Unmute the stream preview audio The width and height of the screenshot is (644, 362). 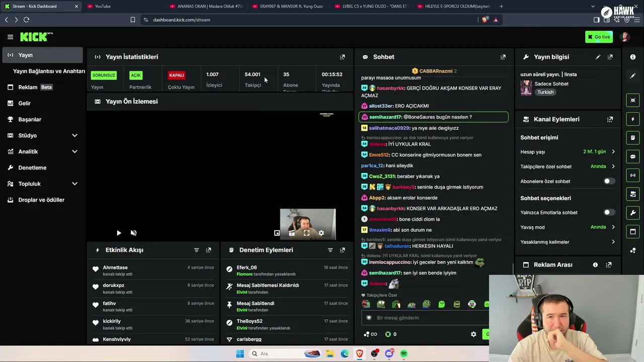click(x=134, y=233)
